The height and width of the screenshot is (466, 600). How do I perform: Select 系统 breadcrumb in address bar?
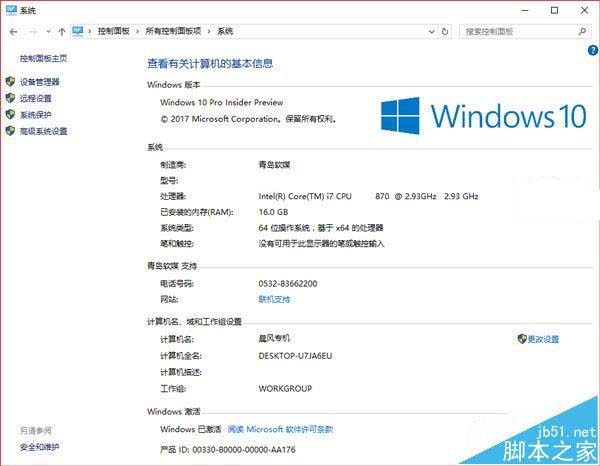coord(225,31)
